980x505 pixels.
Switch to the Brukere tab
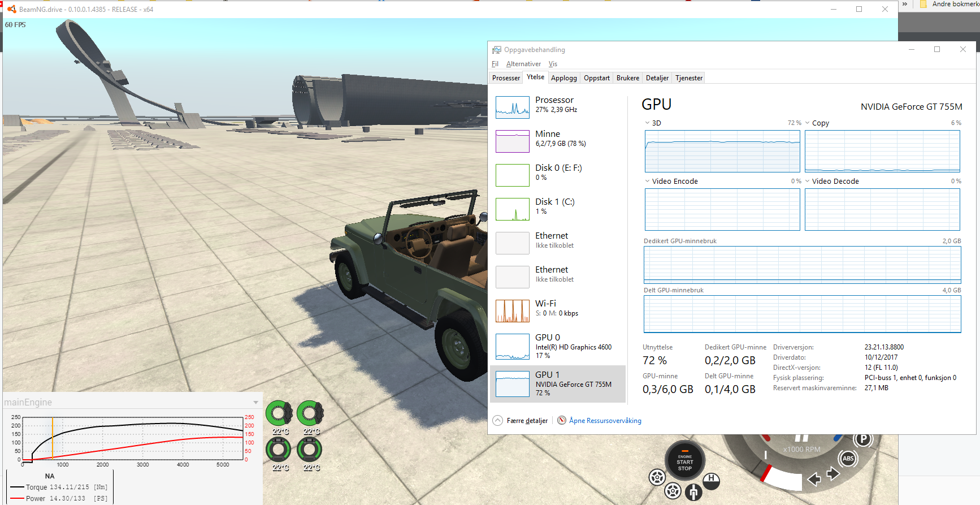[628, 78]
